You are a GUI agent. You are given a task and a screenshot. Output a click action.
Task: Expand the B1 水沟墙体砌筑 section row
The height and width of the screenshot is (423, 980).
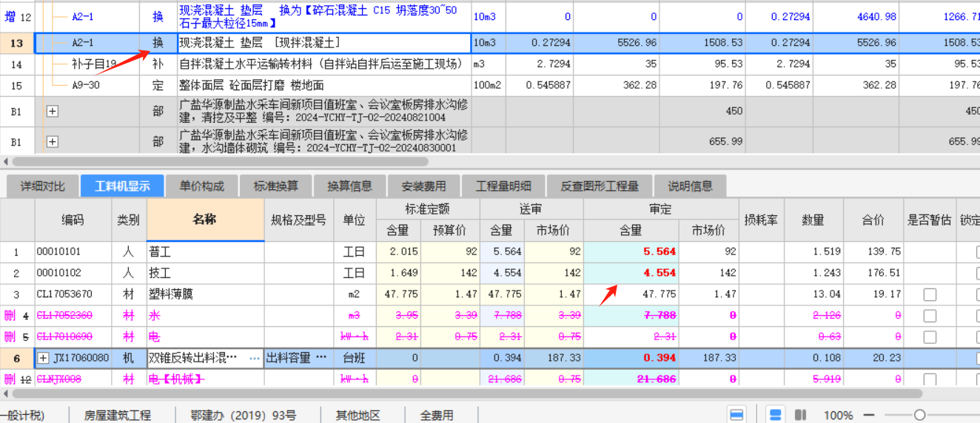(52, 141)
